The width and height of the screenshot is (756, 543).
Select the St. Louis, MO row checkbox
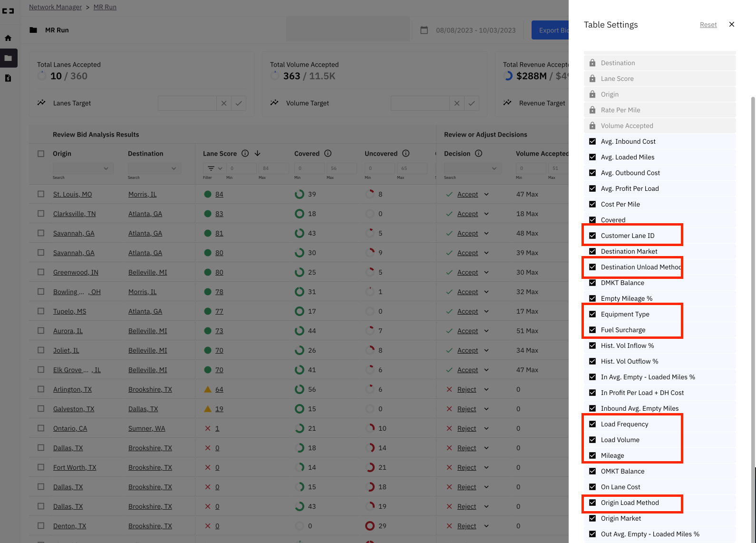point(41,194)
